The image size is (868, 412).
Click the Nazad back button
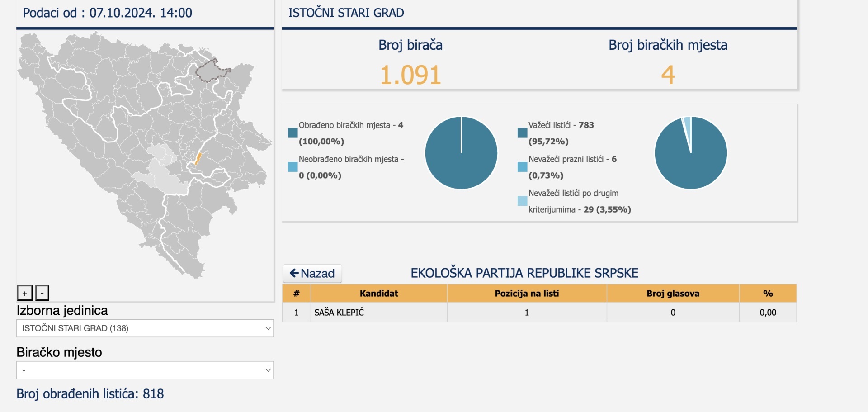coord(312,274)
